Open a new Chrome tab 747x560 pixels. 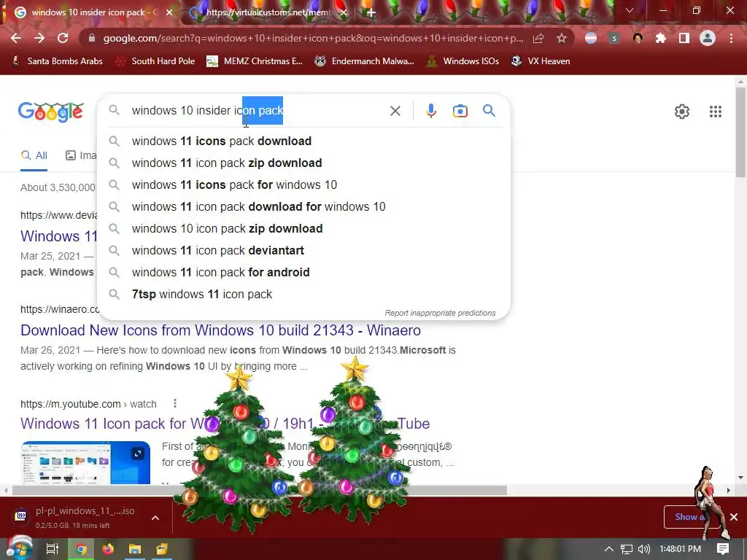371,12
